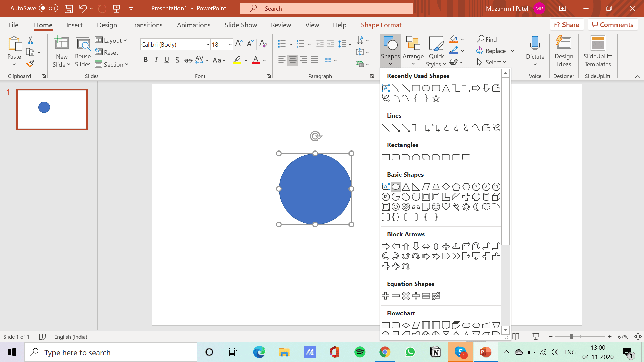Image resolution: width=644 pixels, height=362 pixels.
Task: Toggle italic text formatting
Action: pos(156,60)
